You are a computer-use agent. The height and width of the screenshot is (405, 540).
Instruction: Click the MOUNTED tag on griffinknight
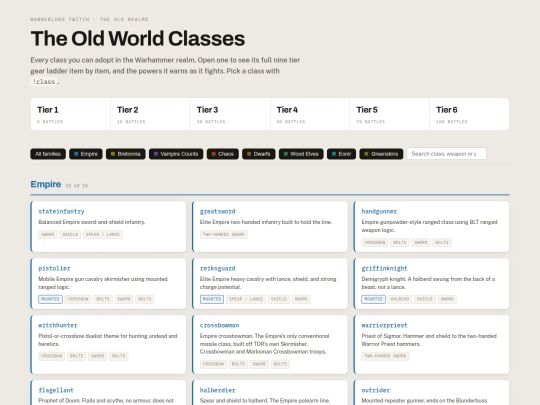[x=373, y=299]
